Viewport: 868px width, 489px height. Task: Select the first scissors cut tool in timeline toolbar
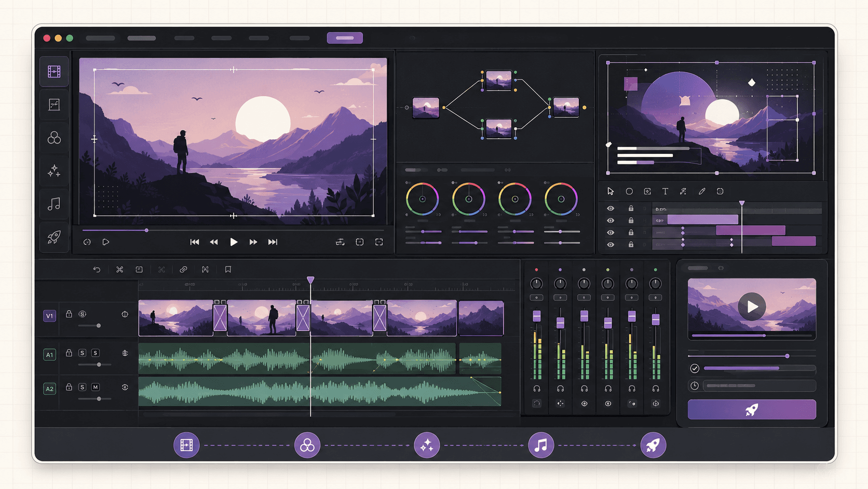pos(119,270)
